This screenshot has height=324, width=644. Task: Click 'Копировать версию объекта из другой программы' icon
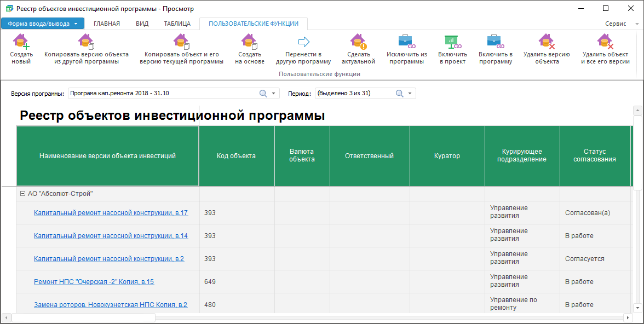[x=86, y=42]
